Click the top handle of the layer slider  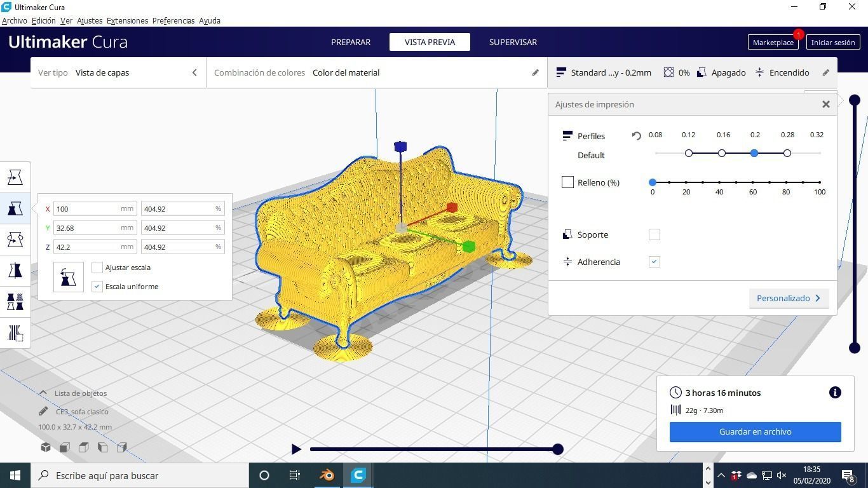(x=855, y=100)
